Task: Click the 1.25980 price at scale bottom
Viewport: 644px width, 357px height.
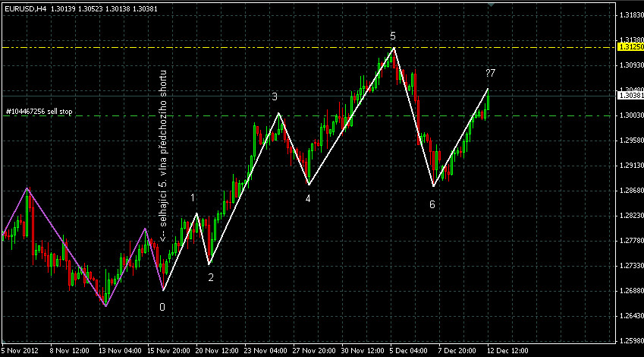Action: (x=628, y=340)
